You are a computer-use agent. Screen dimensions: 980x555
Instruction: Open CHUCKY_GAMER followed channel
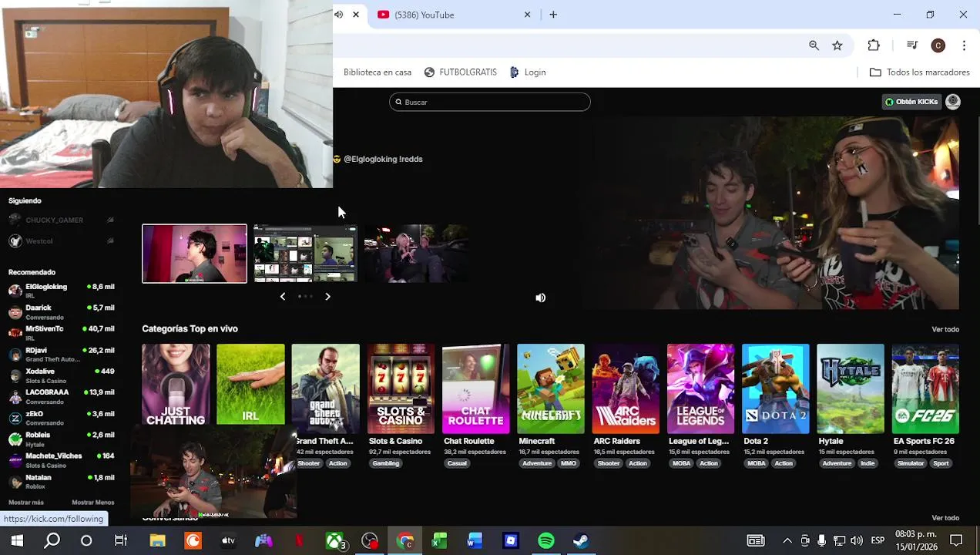click(x=62, y=220)
